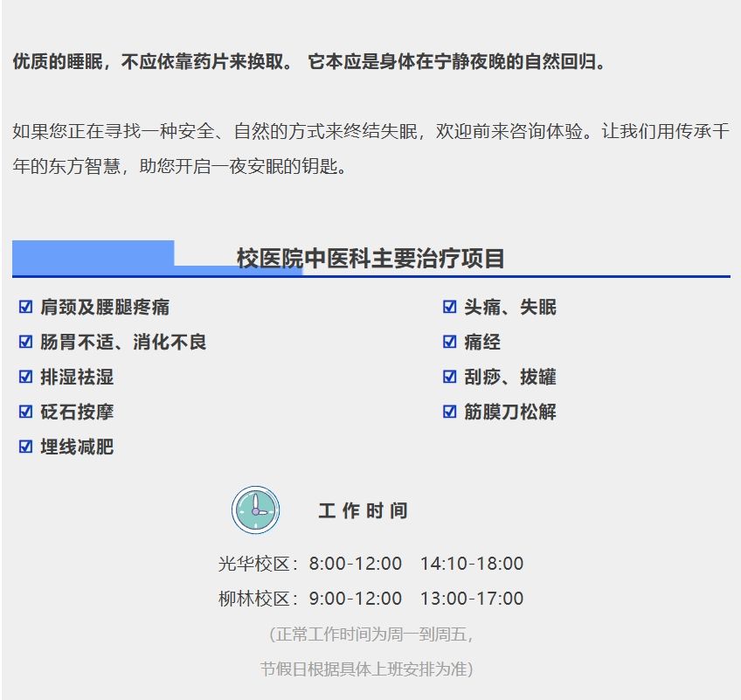Click the 工作时间 title text
The image size is (741, 700).
click(x=363, y=511)
